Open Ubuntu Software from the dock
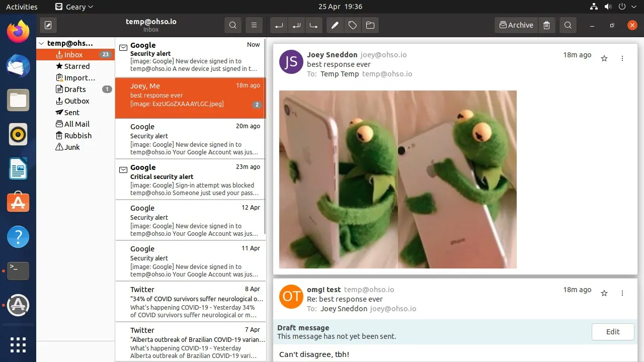Viewport: 644px width, 362px height. (x=18, y=203)
